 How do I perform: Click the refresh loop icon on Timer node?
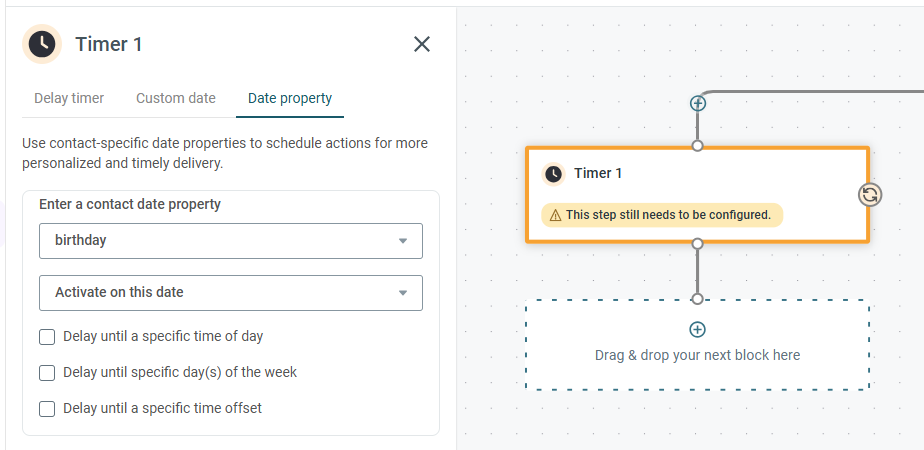pyautogui.click(x=870, y=195)
